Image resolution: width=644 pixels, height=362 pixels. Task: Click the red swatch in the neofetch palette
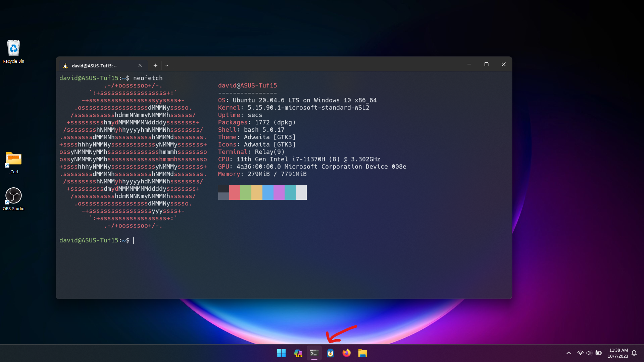pos(235,192)
